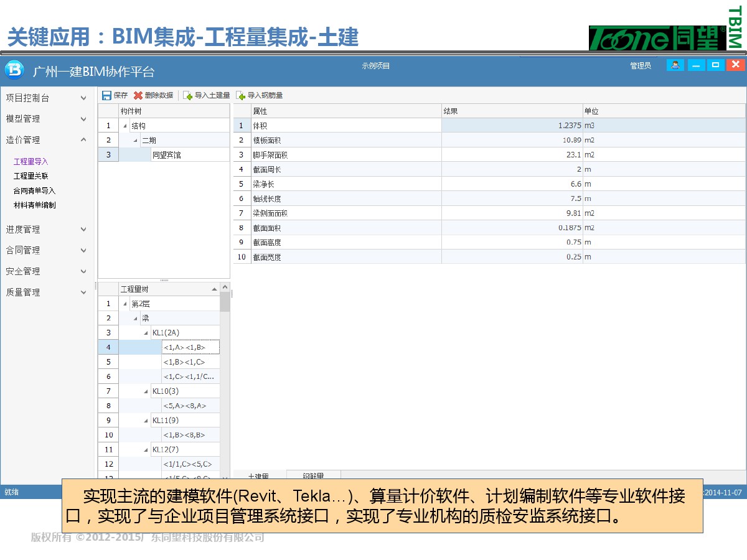Select the 同望宾馆 component tree node
The width and height of the screenshot is (747, 560).
click(167, 155)
